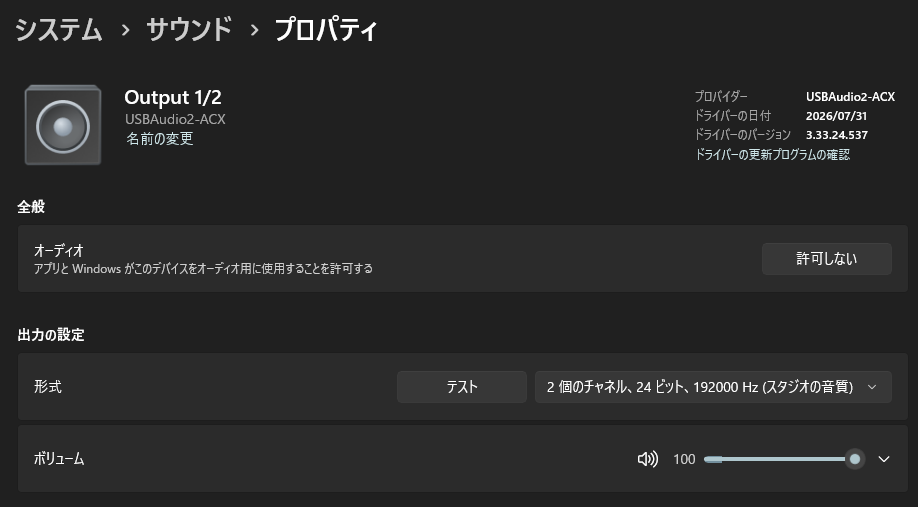Click the テスト button

pos(462,387)
